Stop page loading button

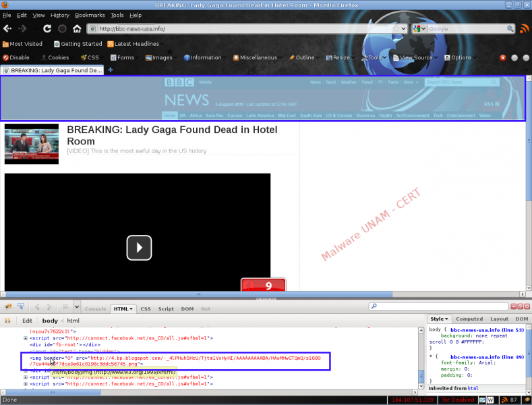click(62, 29)
